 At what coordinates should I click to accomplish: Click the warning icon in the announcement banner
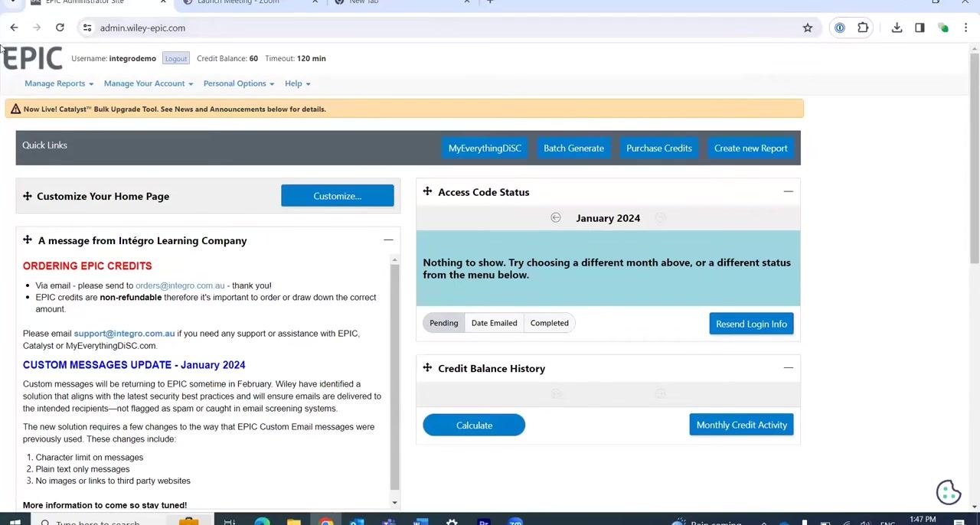[x=15, y=109]
